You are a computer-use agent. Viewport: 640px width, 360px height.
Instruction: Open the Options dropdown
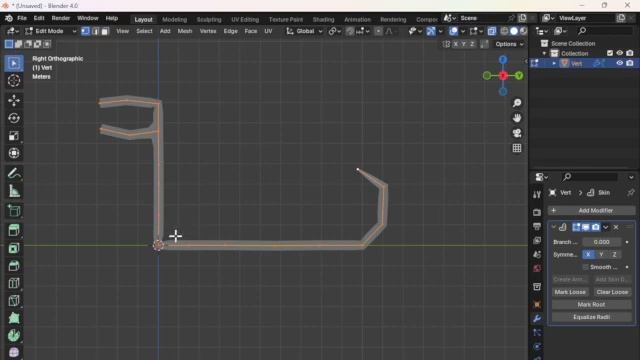pos(509,44)
